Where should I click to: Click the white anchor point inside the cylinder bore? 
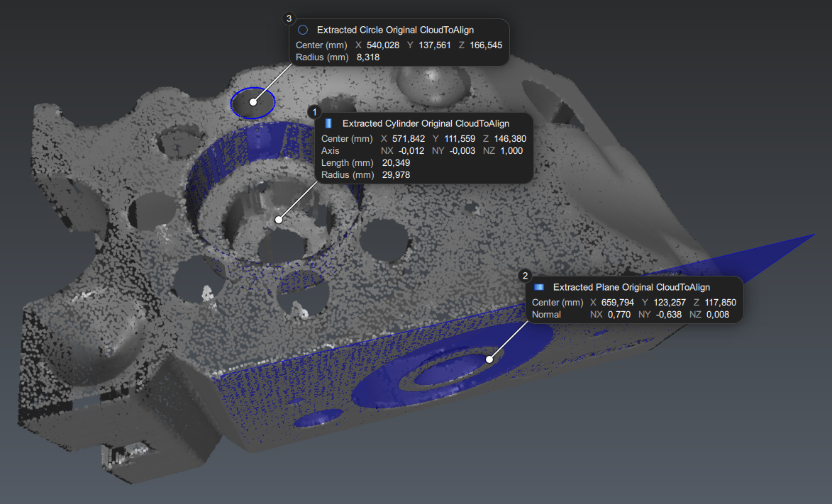(279, 220)
